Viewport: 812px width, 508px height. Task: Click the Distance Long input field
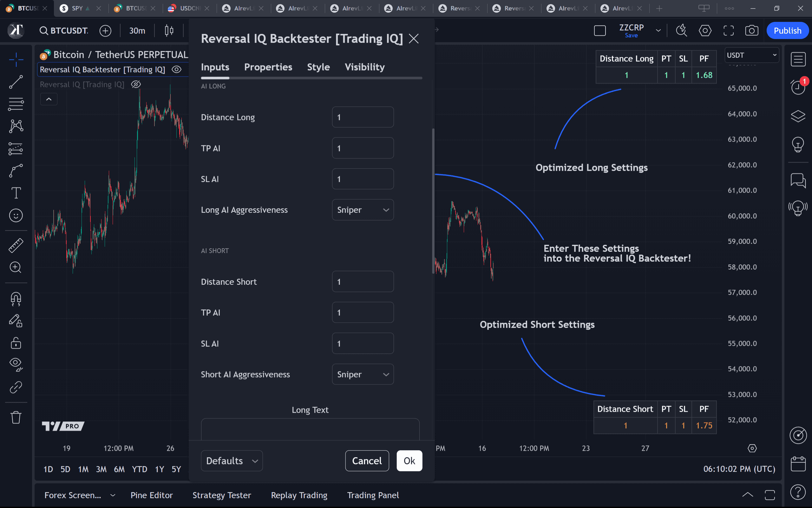click(363, 117)
